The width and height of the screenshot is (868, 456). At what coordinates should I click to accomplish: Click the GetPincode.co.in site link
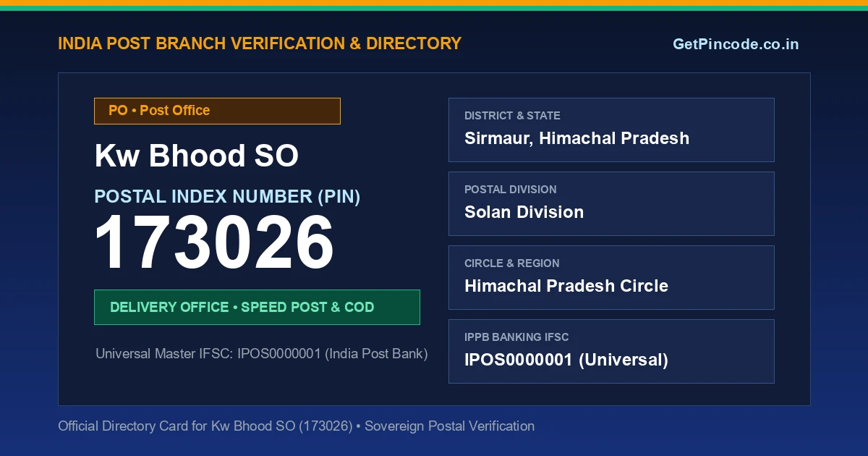(736, 44)
